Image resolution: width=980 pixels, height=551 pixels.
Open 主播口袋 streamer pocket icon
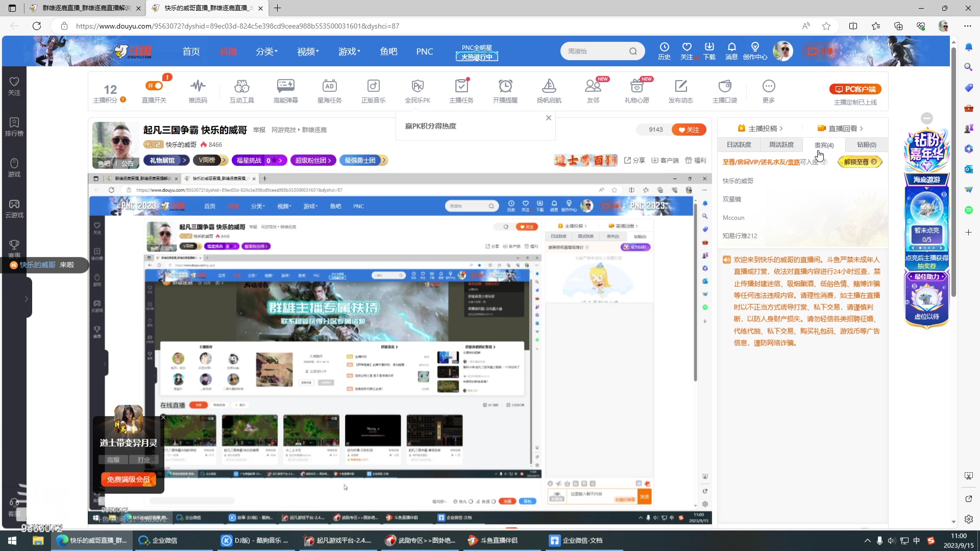pos(725,91)
